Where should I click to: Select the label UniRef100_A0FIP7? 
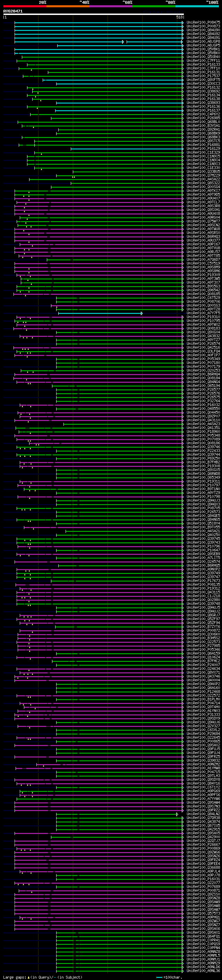[x=203, y=355]
